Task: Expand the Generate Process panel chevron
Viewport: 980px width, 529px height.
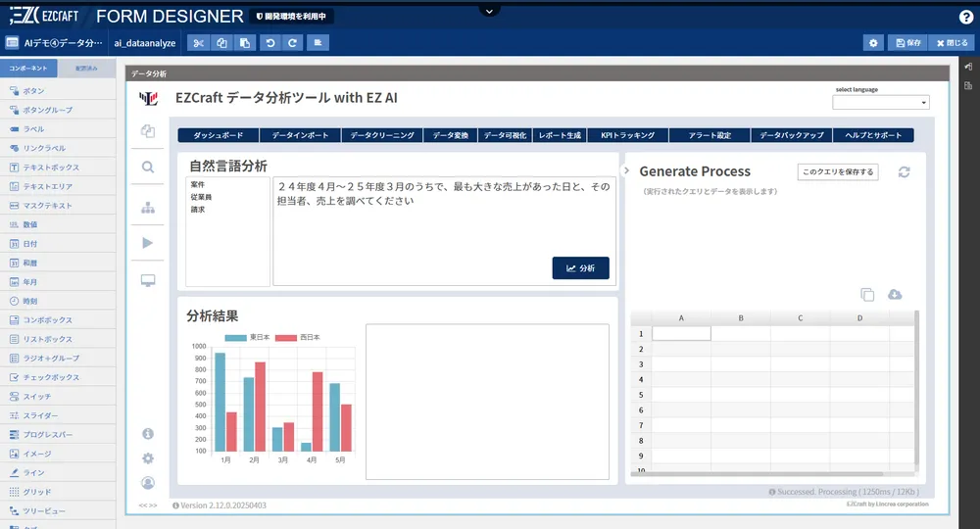Action: (627, 171)
